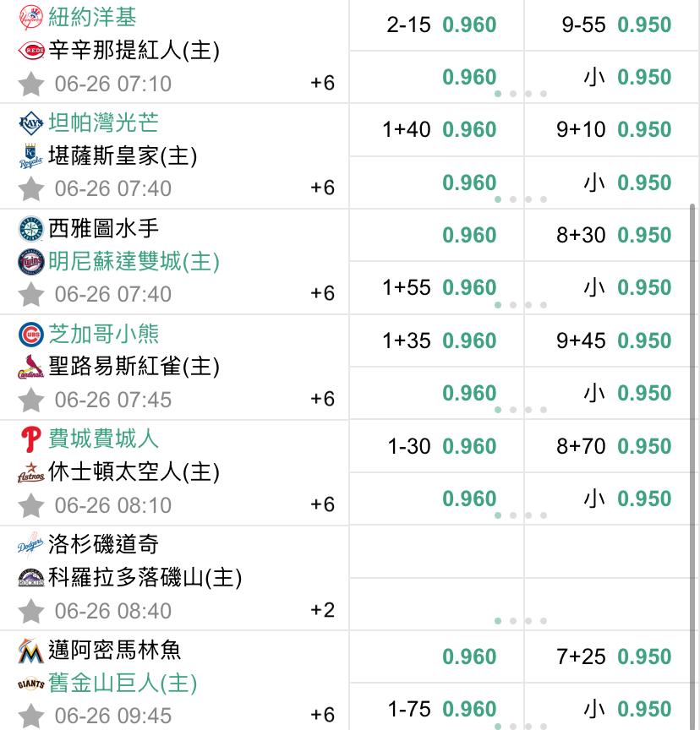
Task: Click the vertical scrollbar on the right edge
Action: (692, 466)
